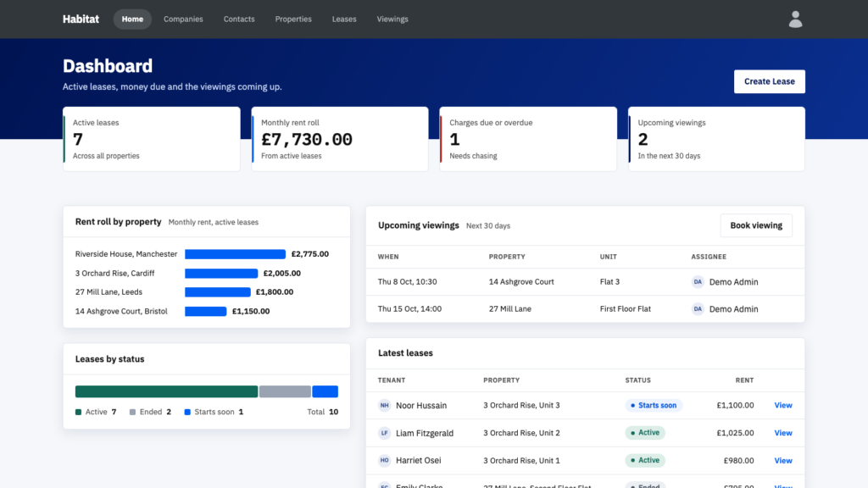Click the DA avatar in Thu 15 Oct viewing row
Viewport: 868px width, 488px height.
pos(698,308)
